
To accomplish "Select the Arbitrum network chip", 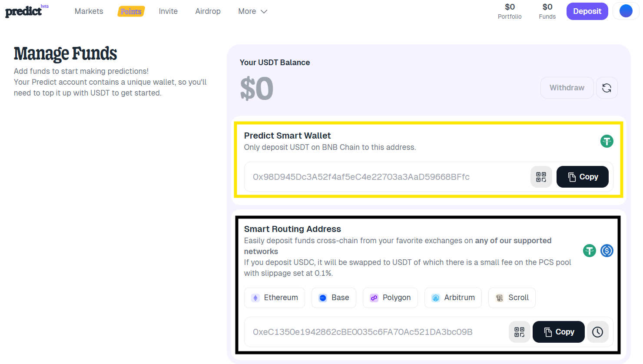I will 453,298.
